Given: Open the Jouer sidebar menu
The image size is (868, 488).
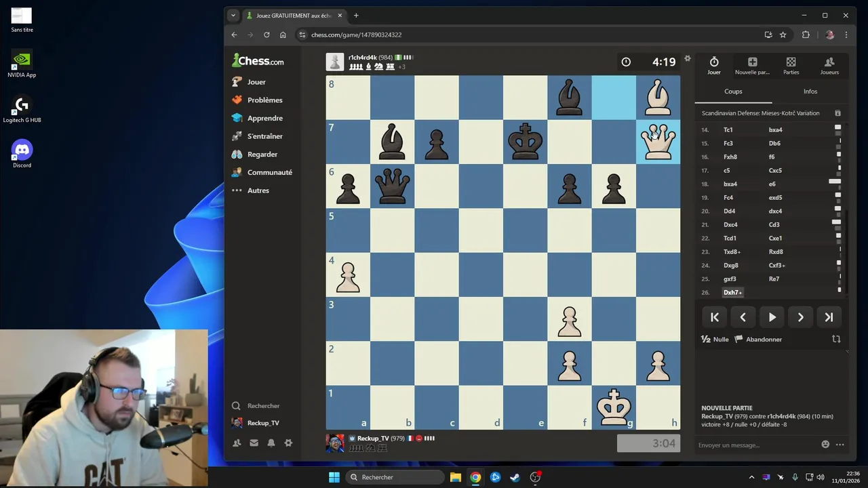Looking at the screenshot, I should click(x=249, y=82).
